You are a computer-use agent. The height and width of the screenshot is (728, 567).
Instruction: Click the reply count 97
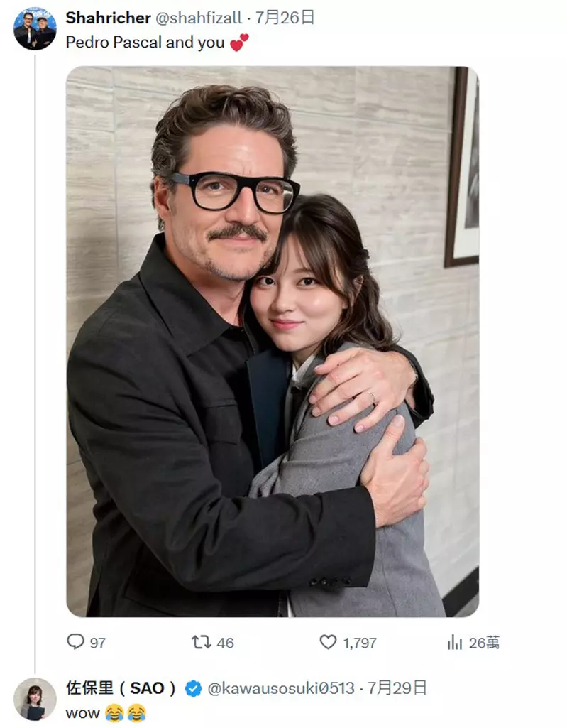(98, 643)
